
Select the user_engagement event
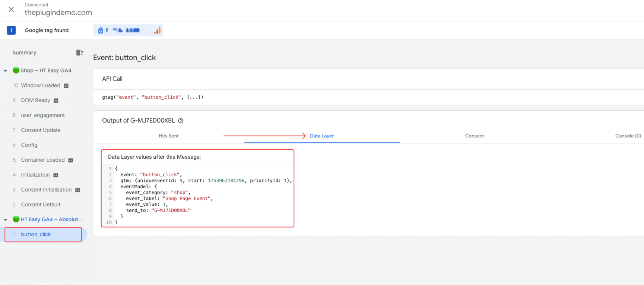pos(43,115)
